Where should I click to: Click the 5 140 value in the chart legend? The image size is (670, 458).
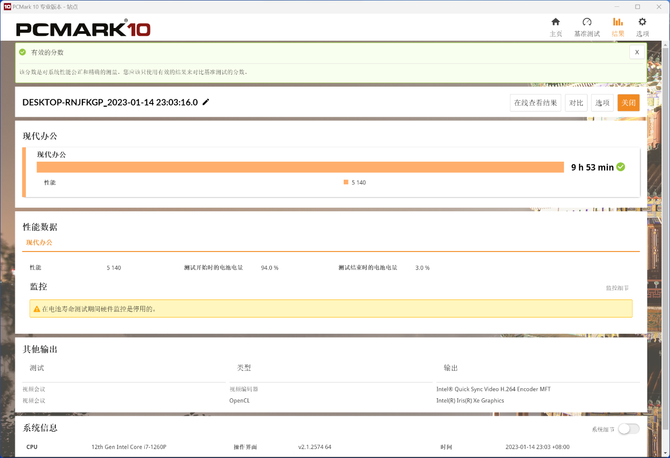(359, 182)
